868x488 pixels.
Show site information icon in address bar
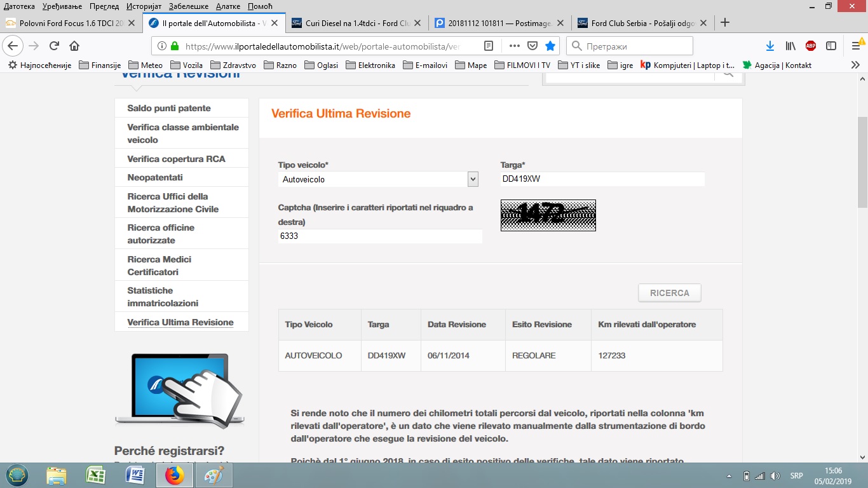(161, 46)
